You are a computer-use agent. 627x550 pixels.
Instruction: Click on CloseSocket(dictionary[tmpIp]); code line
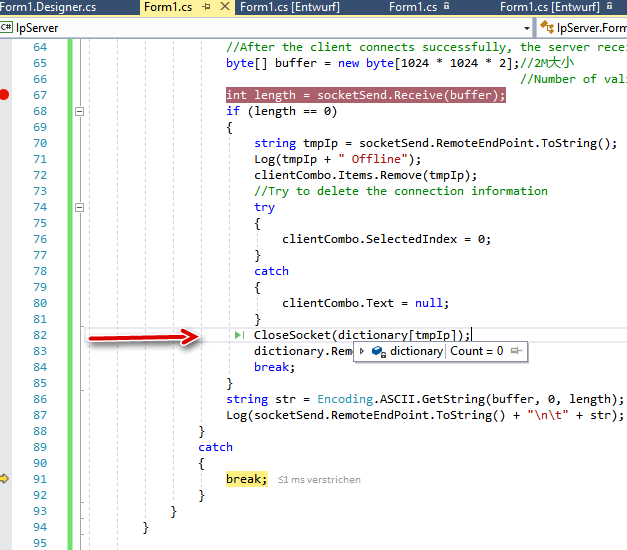pos(362,335)
